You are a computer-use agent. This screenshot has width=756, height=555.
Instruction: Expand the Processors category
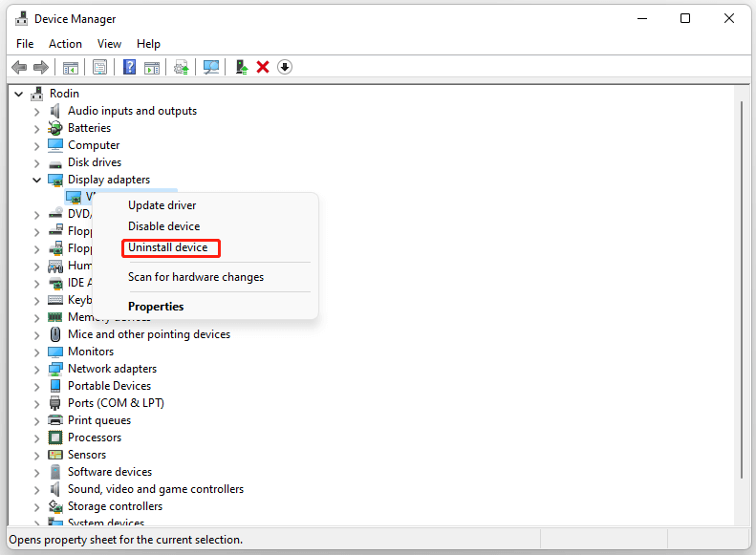(37, 438)
